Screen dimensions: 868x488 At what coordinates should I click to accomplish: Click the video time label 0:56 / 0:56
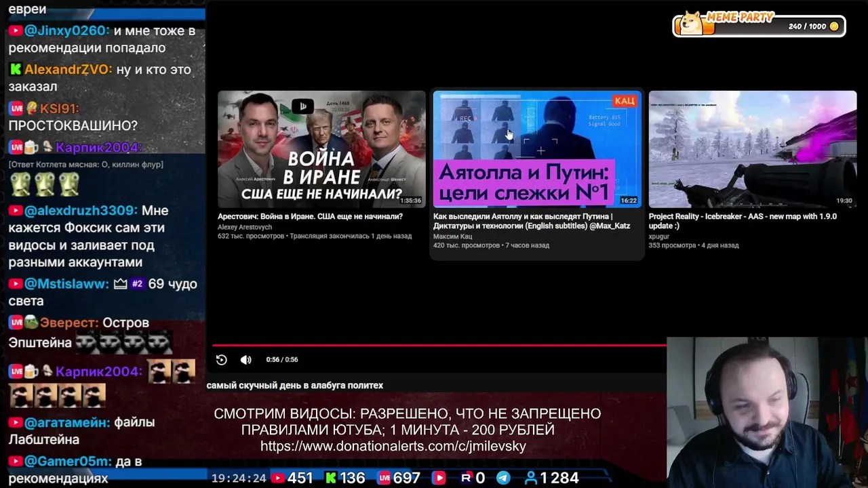coord(282,360)
